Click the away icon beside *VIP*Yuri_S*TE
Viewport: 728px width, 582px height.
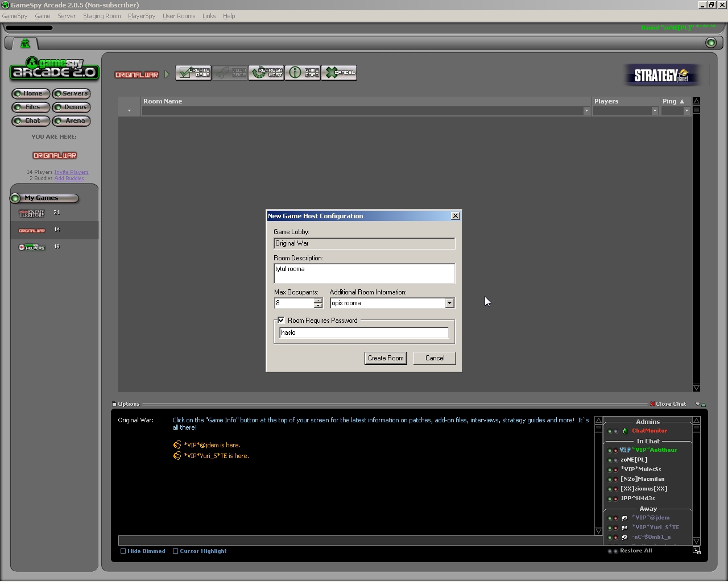(x=624, y=527)
